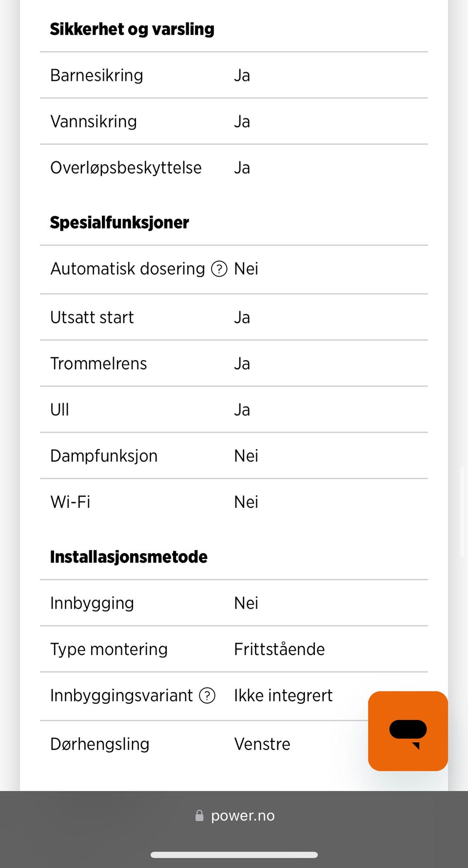Tap the Vannsikring specification label
The width and height of the screenshot is (468, 868).
coord(94,122)
